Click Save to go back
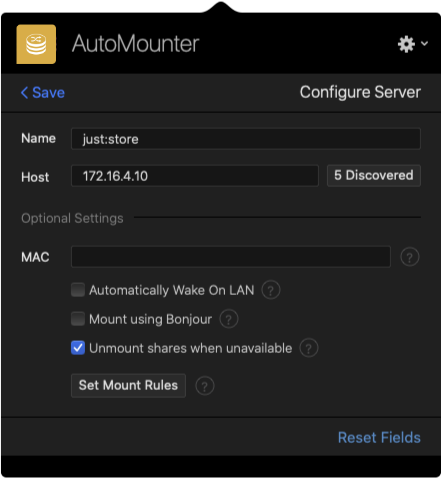442x478 pixels. 43,92
